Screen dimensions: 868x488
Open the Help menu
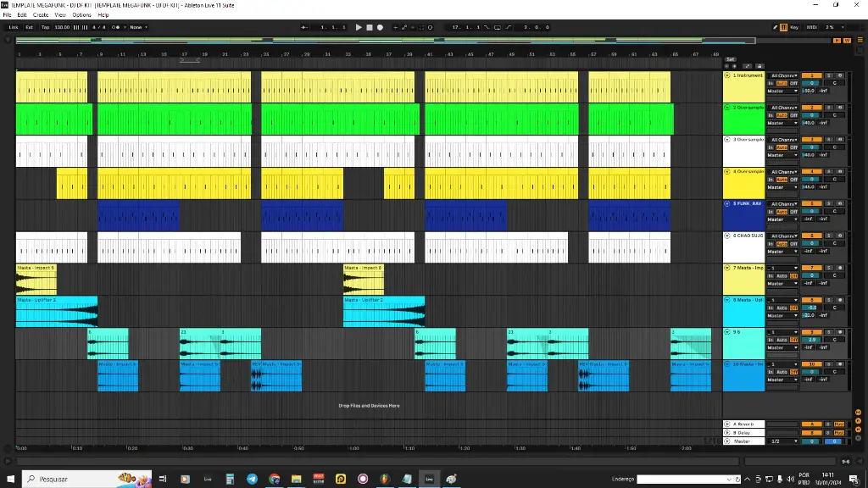(x=103, y=15)
